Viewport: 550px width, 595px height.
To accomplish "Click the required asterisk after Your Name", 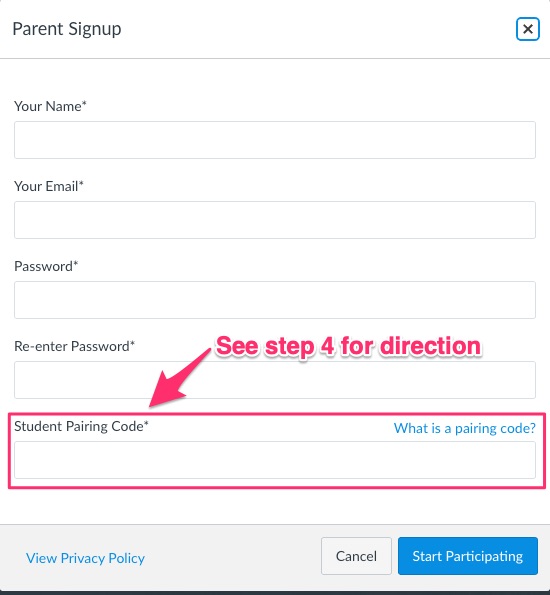I will pos(84,103).
